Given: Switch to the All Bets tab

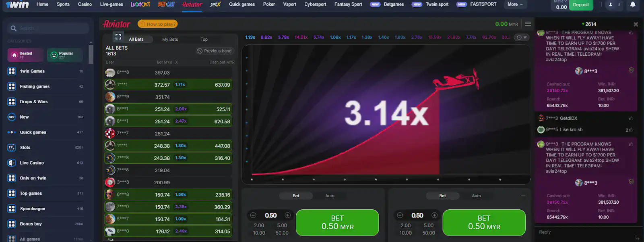Looking at the screenshot, I should tap(136, 39).
